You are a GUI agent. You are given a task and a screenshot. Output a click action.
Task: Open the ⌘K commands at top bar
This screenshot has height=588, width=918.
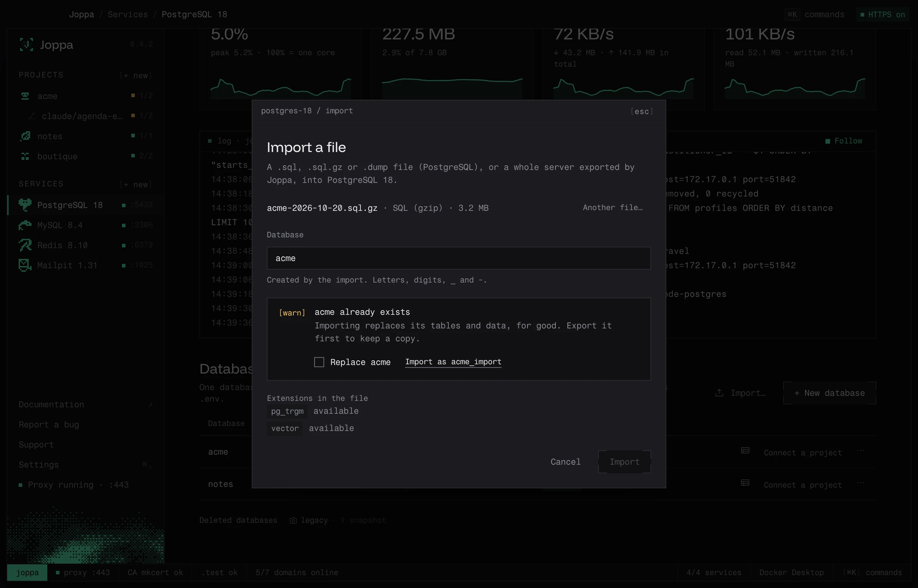(815, 14)
